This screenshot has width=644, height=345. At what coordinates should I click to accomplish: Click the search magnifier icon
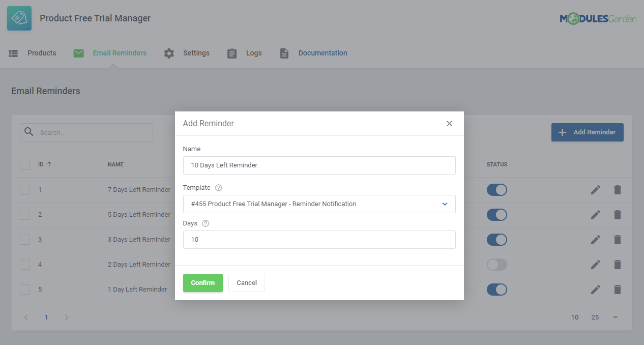coord(28,132)
